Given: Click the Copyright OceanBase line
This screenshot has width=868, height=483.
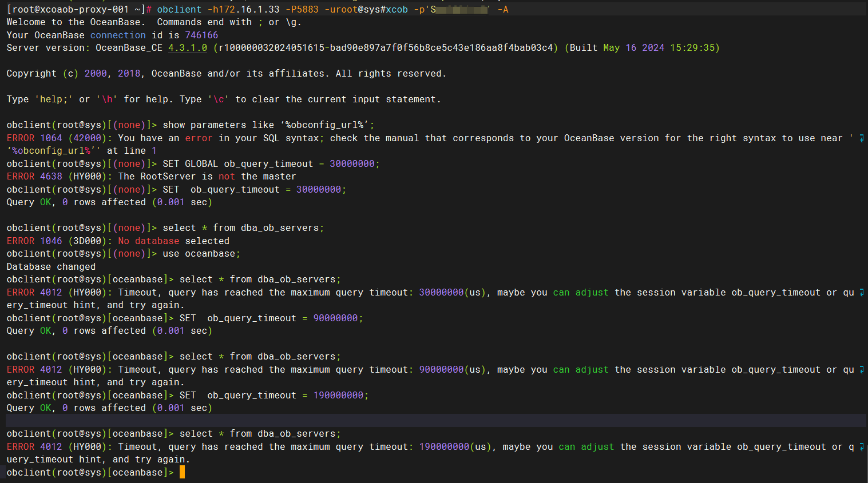Looking at the screenshot, I should coord(226,73).
